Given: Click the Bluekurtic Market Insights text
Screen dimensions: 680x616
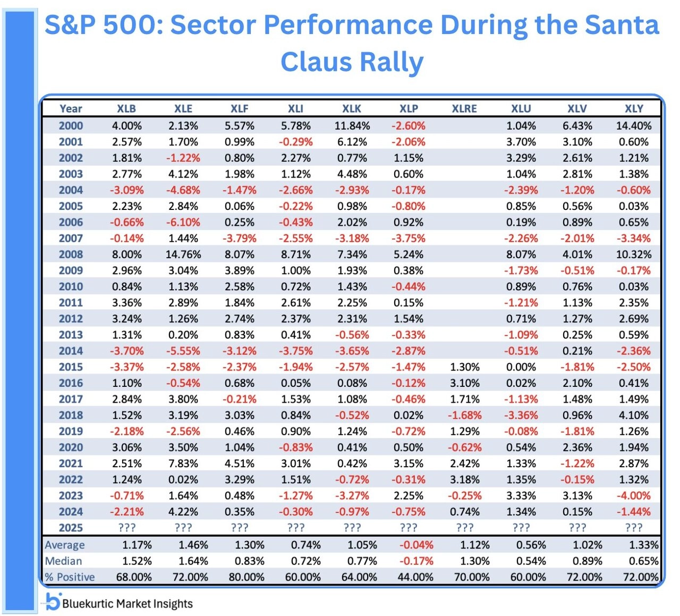Looking at the screenshot, I should (127, 604).
